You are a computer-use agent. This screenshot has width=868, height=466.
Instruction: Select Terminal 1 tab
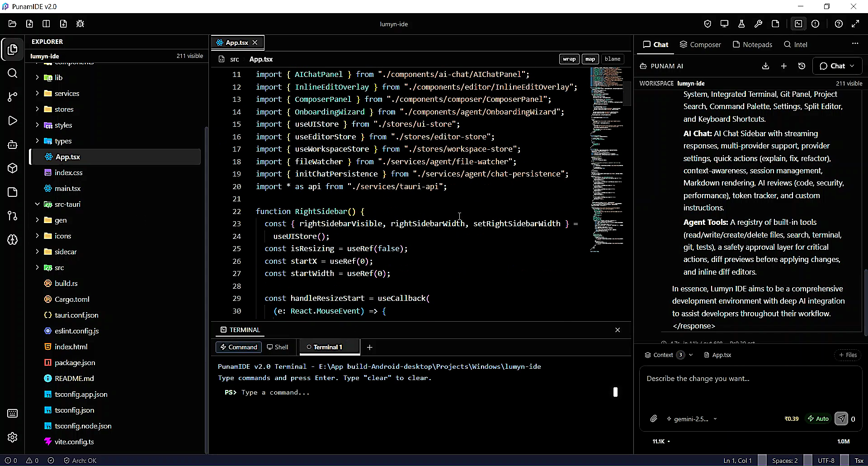click(x=329, y=347)
